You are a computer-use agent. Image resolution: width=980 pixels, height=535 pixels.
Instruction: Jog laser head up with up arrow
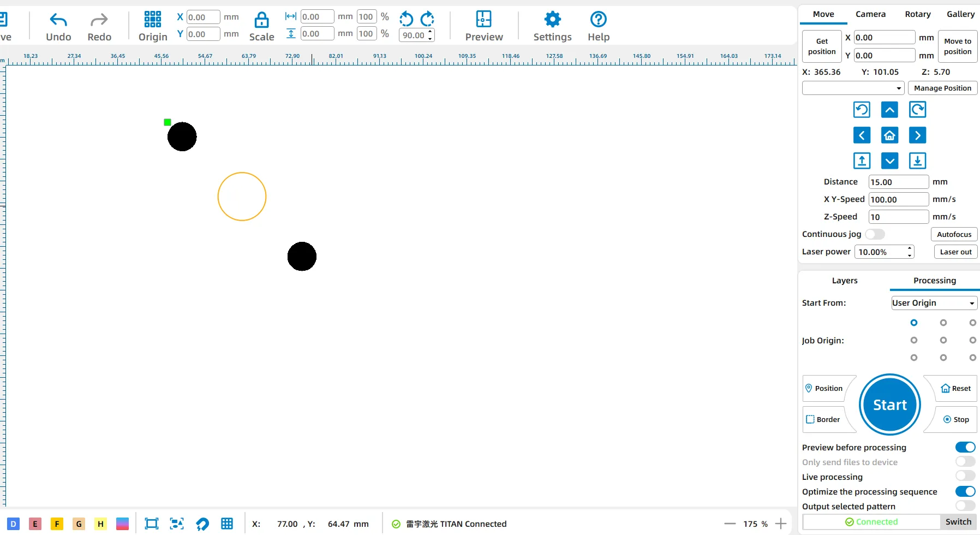[x=889, y=110]
